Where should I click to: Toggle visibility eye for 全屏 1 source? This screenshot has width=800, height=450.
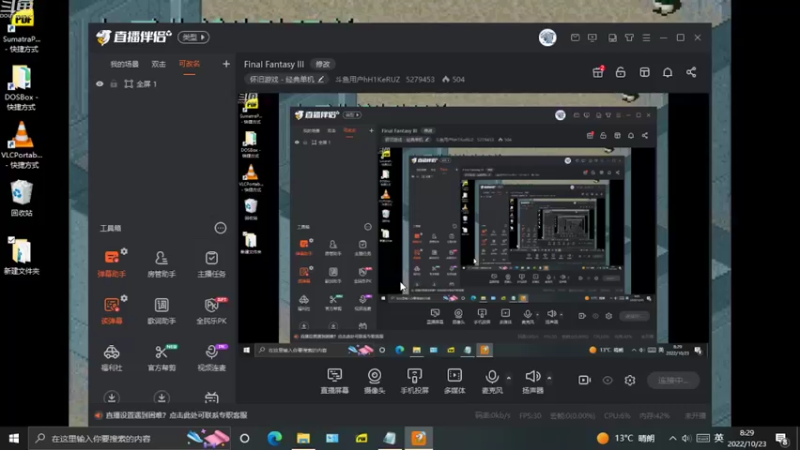[x=99, y=84]
